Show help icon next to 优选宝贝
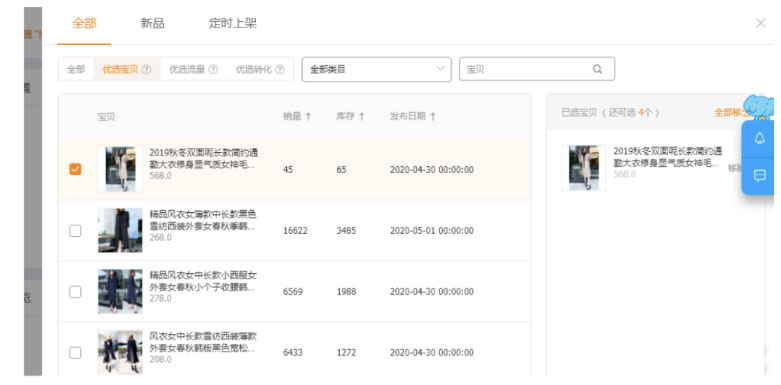 (146, 69)
